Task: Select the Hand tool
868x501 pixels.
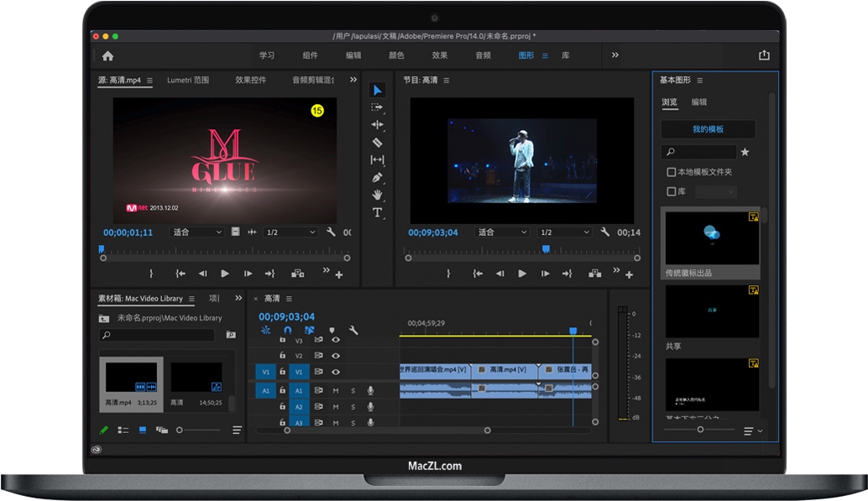Action: click(x=376, y=195)
